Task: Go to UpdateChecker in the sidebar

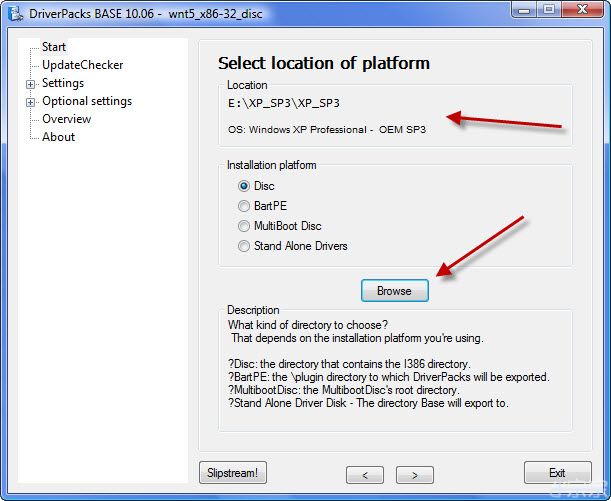Action: [82, 65]
